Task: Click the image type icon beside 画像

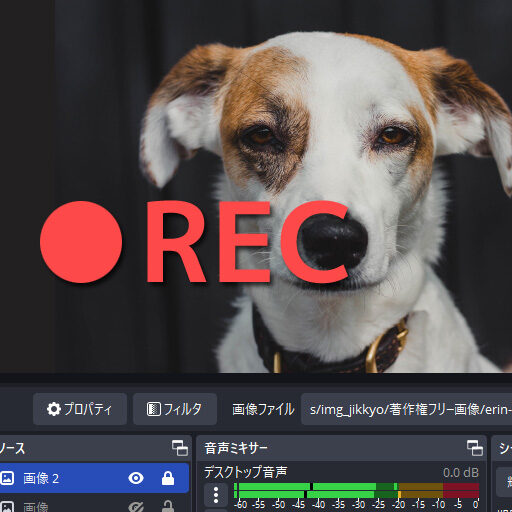Action: pyautogui.click(x=7, y=506)
